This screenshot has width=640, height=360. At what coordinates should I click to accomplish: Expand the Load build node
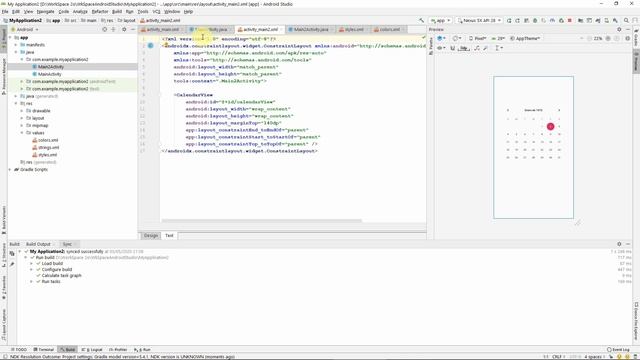pos(31,264)
